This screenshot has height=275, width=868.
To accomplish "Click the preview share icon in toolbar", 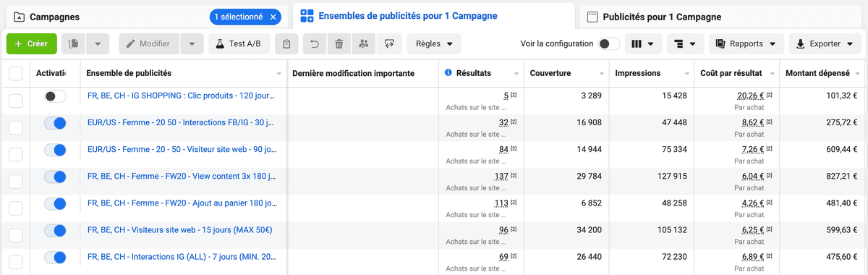I will click(x=388, y=44).
